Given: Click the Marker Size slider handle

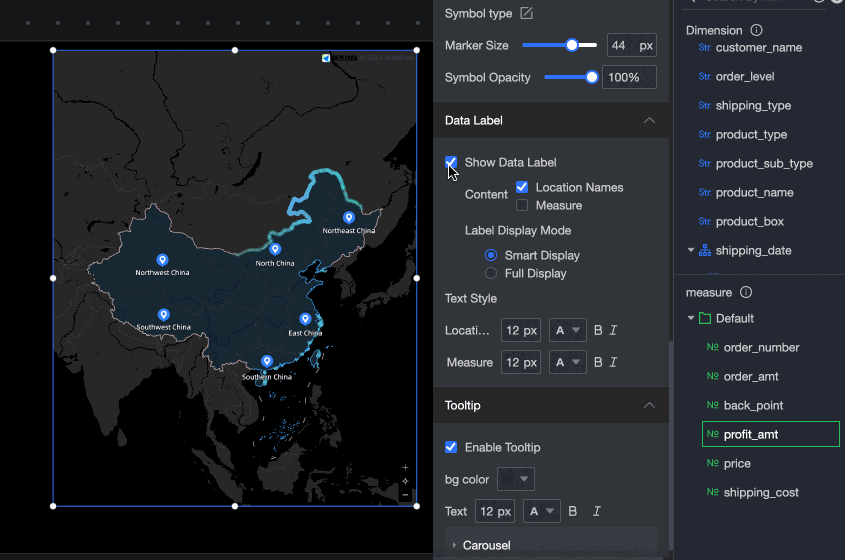Looking at the screenshot, I should [572, 45].
